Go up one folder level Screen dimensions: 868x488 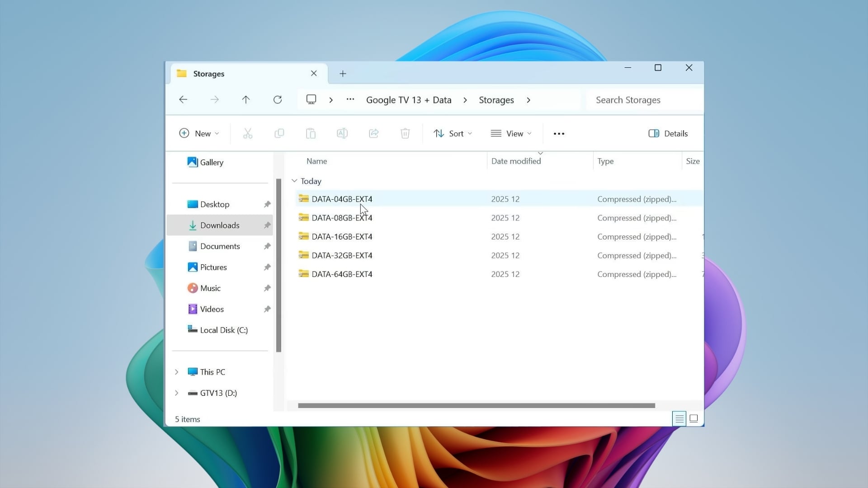(246, 100)
